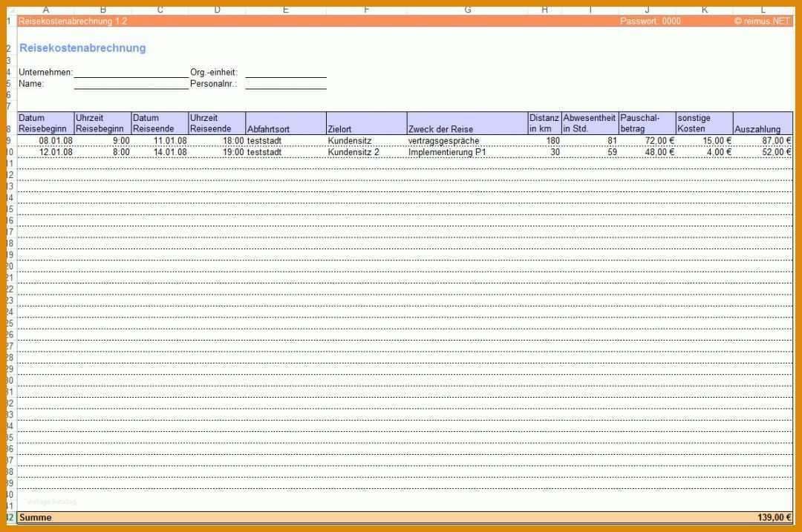This screenshot has width=802, height=532.
Task: Click the end date cell 14.01.08
Action: coord(160,152)
